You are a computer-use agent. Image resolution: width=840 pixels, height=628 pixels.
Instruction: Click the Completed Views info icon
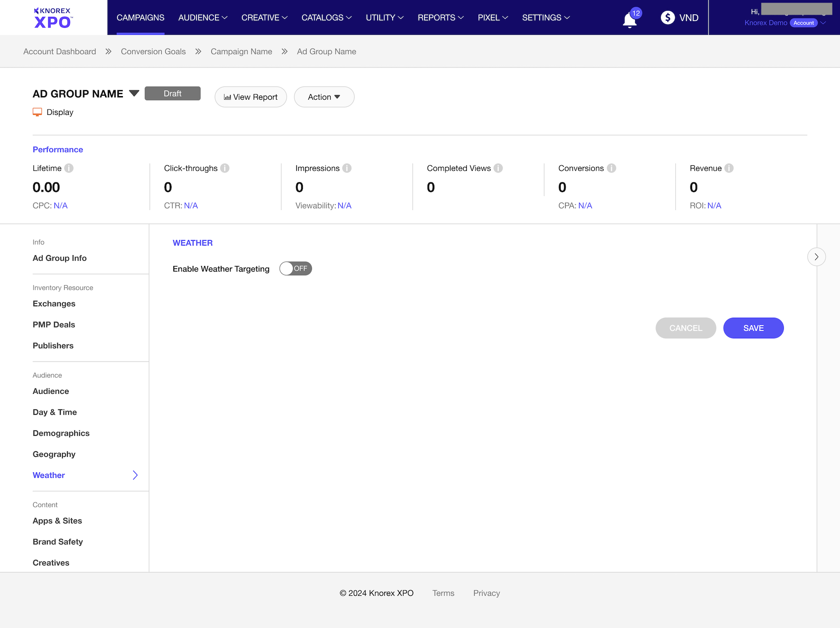point(498,168)
